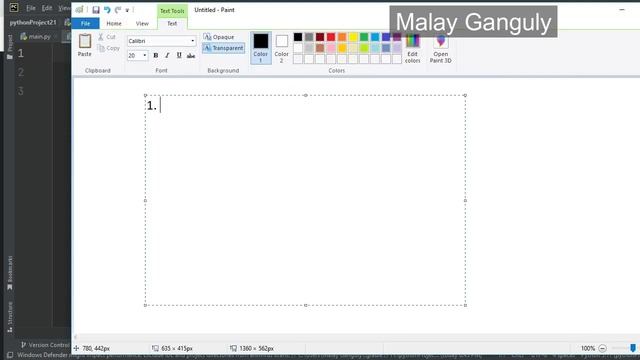
Task: Click the Paste clipboard icon
Action: coord(85,41)
